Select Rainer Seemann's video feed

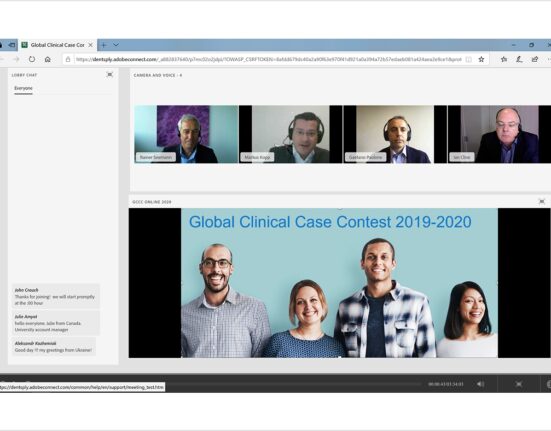tap(186, 134)
